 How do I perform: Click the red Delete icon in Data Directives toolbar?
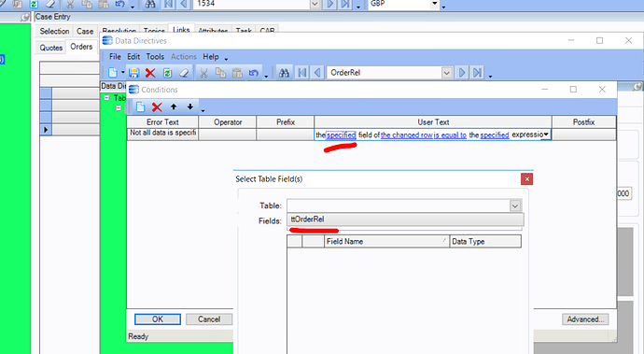tap(150, 73)
